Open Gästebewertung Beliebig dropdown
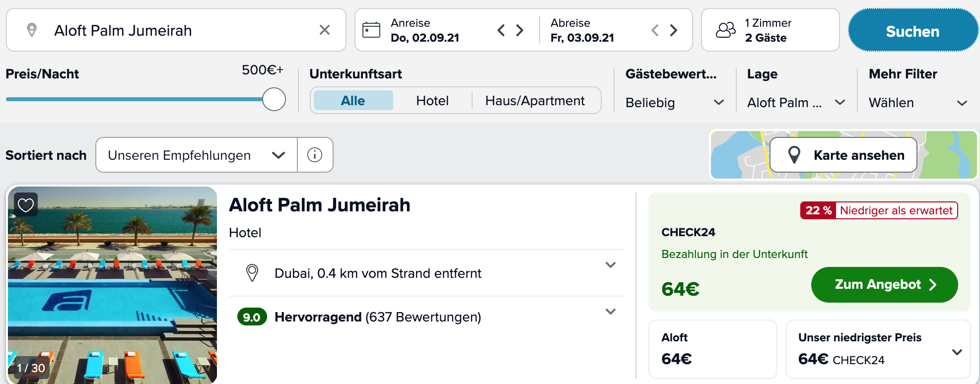This screenshot has width=980, height=384. 674,103
